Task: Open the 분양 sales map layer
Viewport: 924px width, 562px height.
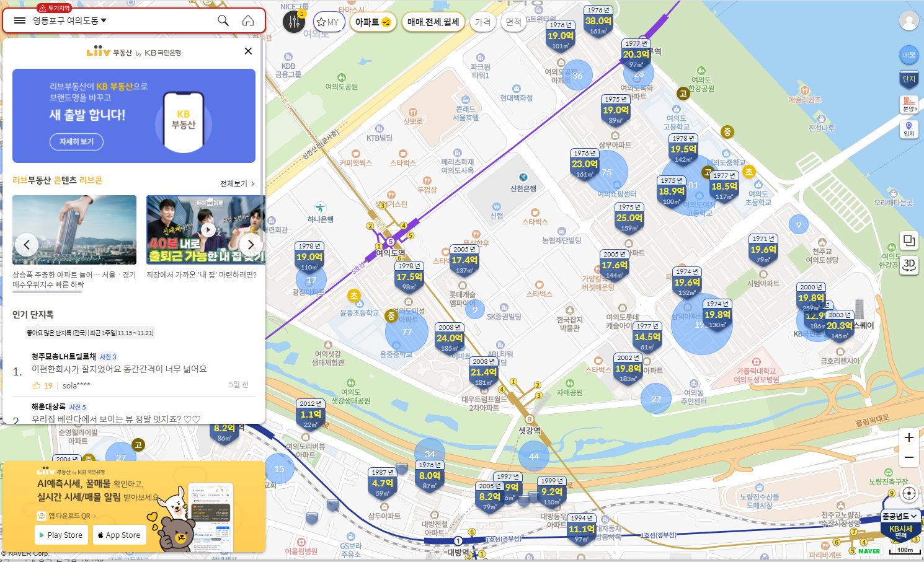Action: pos(908,103)
